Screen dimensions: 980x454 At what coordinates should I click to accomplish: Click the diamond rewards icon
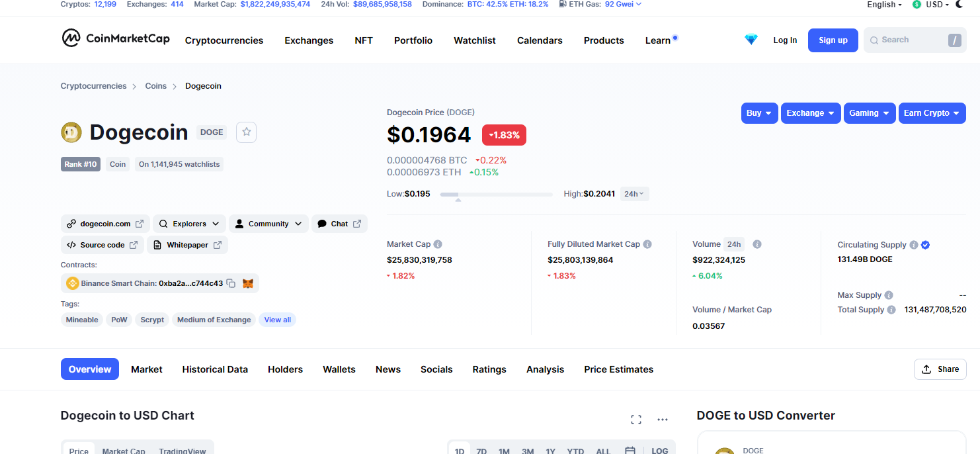pos(751,40)
